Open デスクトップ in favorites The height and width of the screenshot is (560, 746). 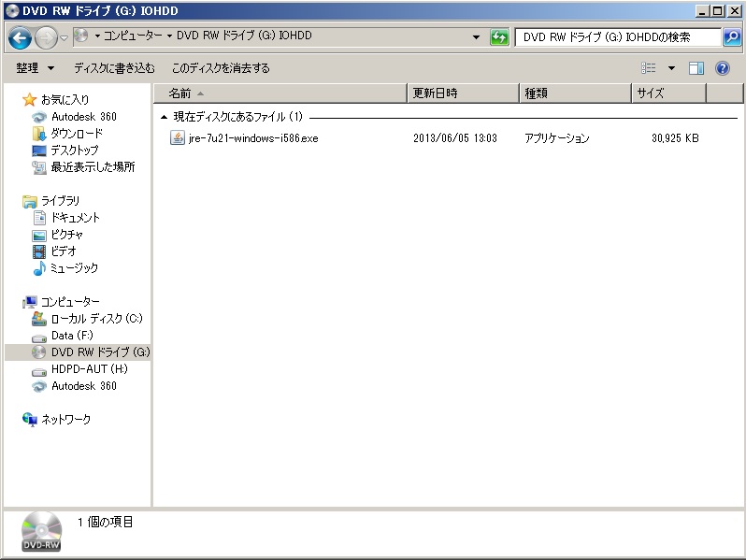[75, 151]
